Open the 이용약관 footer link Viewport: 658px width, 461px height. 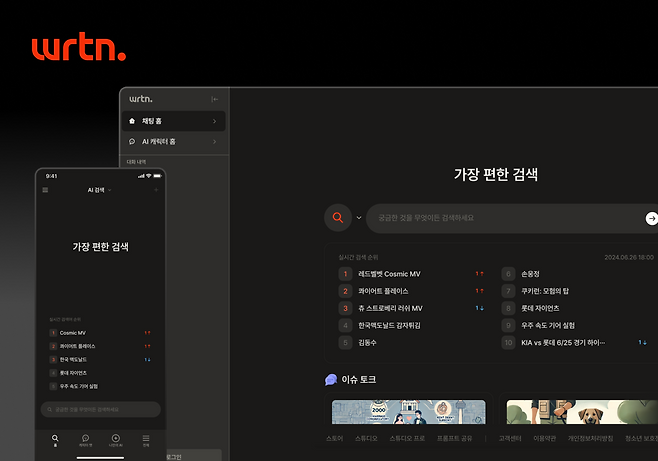pyautogui.click(x=545, y=438)
